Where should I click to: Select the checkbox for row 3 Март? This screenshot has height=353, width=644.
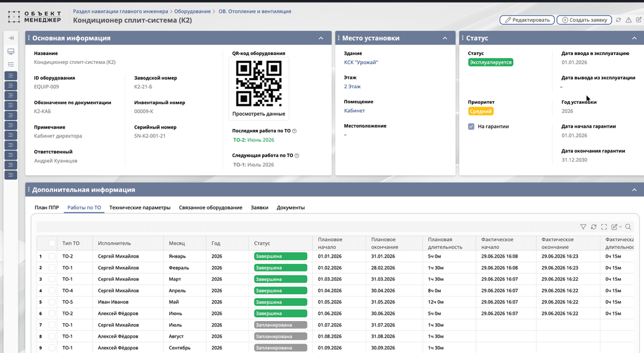pos(52,279)
